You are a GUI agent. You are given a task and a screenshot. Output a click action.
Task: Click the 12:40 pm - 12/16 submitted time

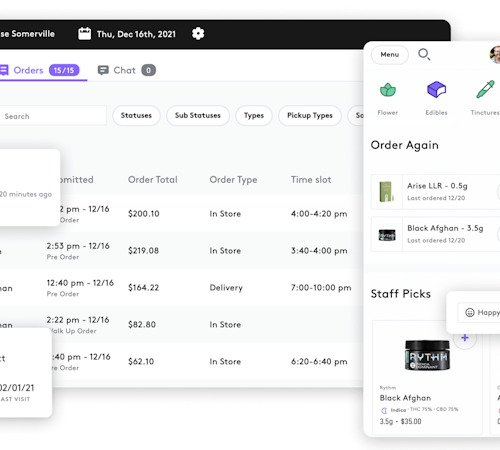(80, 283)
